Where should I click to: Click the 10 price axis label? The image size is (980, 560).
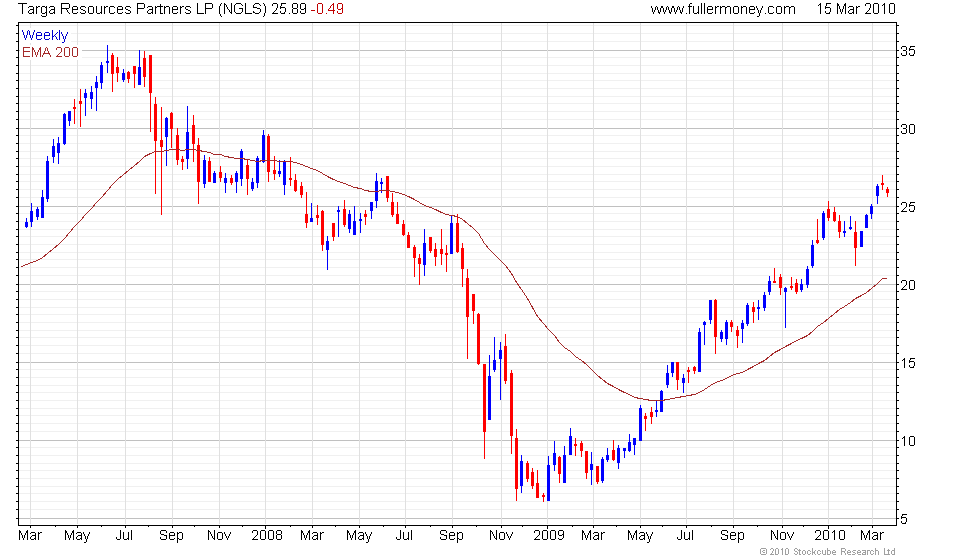908,442
